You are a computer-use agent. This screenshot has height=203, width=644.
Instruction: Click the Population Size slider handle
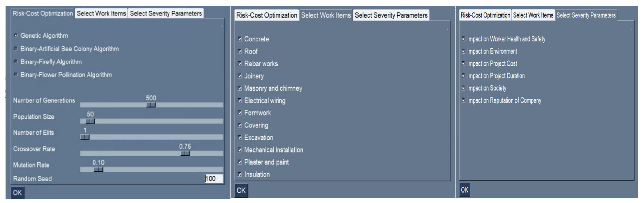[90, 121]
